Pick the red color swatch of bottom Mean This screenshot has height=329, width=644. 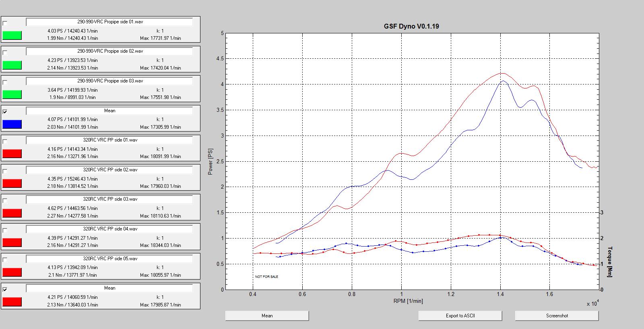[12, 302]
